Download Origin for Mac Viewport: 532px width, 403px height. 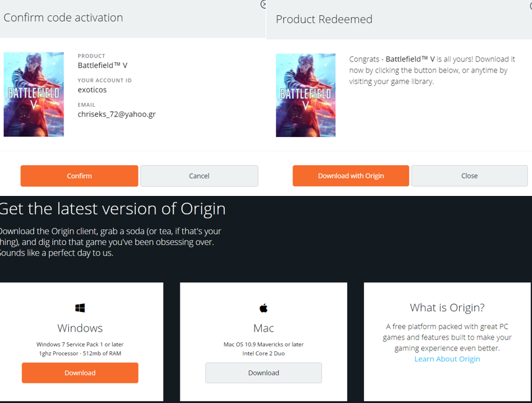coord(264,373)
